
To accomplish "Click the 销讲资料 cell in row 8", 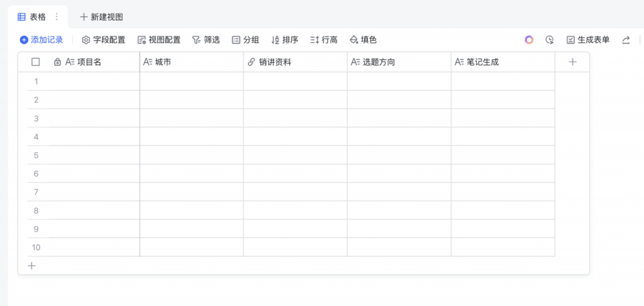I will [x=296, y=210].
